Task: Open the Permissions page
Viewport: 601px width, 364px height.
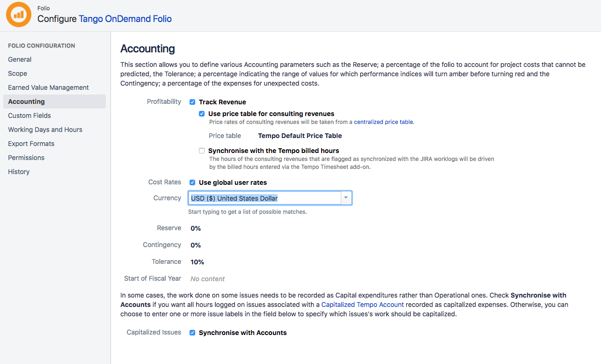Action: click(26, 158)
